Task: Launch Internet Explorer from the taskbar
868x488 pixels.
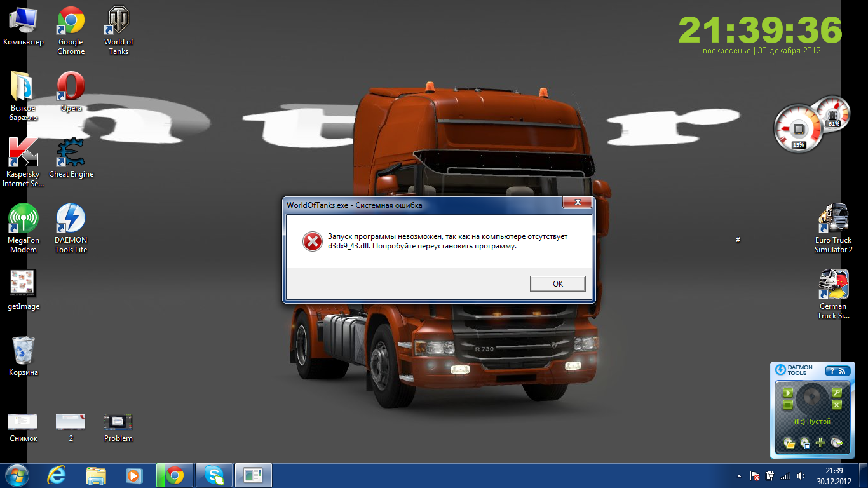Action: point(57,475)
